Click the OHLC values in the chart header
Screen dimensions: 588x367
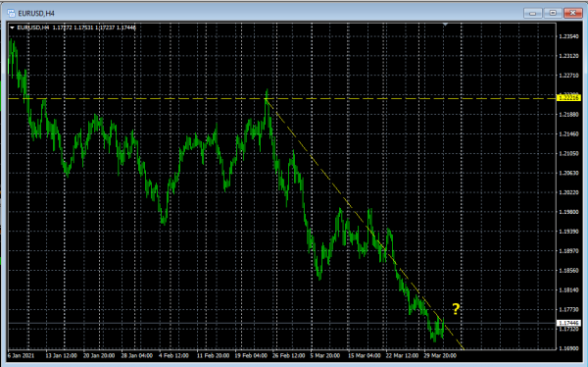tap(94, 27)
